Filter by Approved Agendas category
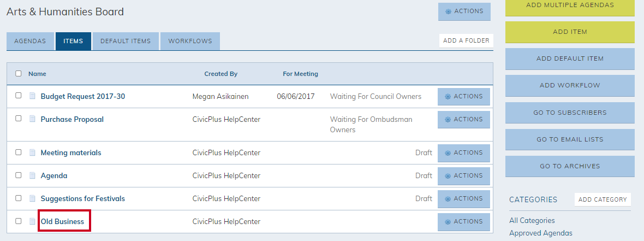644x241 pixels. tap(540, 233)
